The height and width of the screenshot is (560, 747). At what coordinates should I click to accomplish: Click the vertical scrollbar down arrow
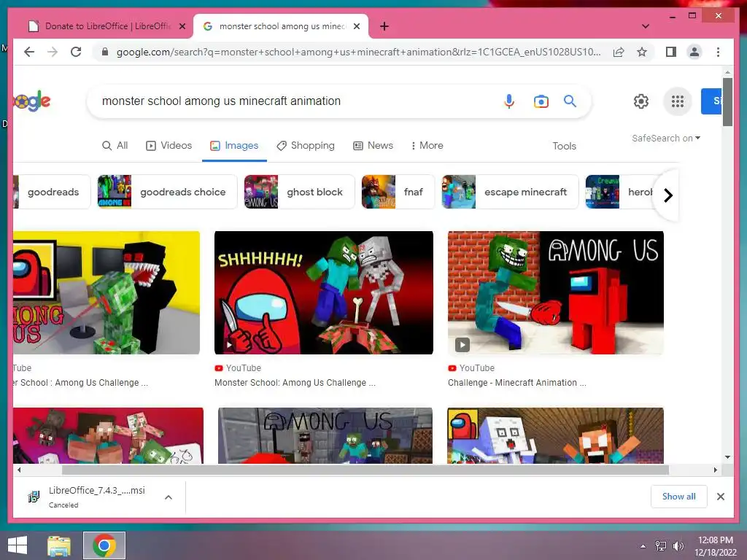click(x=727, y=457)
